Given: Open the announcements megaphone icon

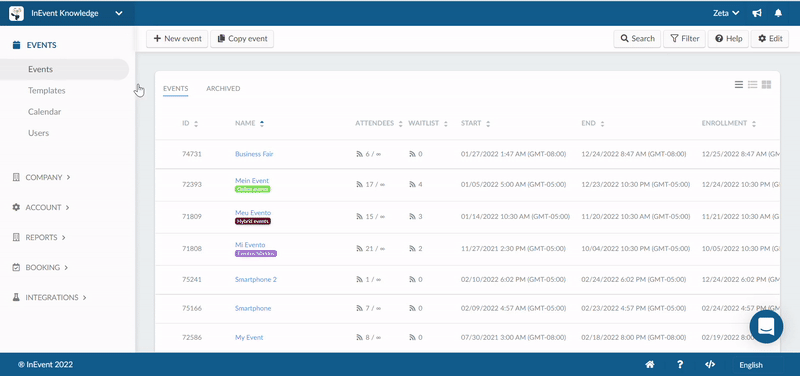Looking at the screenshot, I should pos(757,13).
